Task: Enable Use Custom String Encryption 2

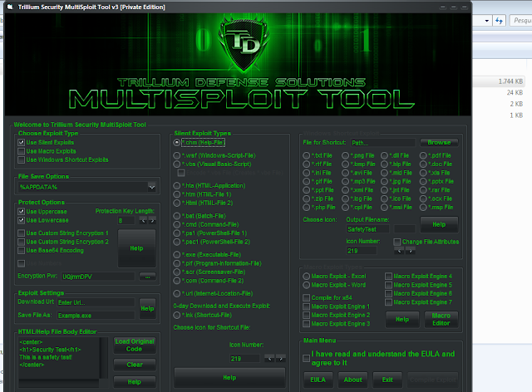Action: pos(22,242)
